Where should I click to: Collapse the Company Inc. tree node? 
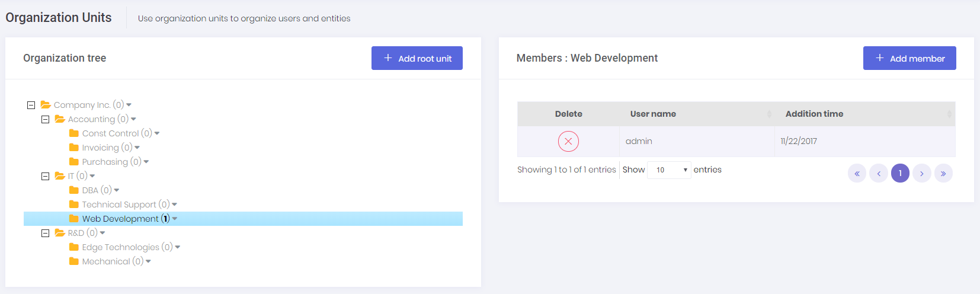pyautogui.click(x=31, y=105)
